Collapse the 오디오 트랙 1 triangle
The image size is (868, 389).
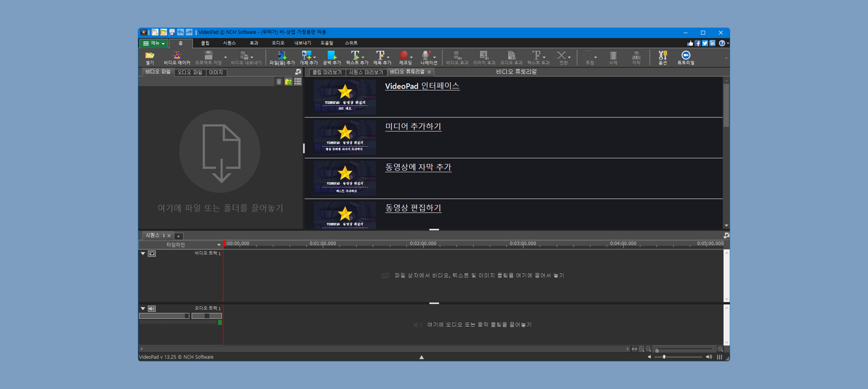[x=143, y=309]
